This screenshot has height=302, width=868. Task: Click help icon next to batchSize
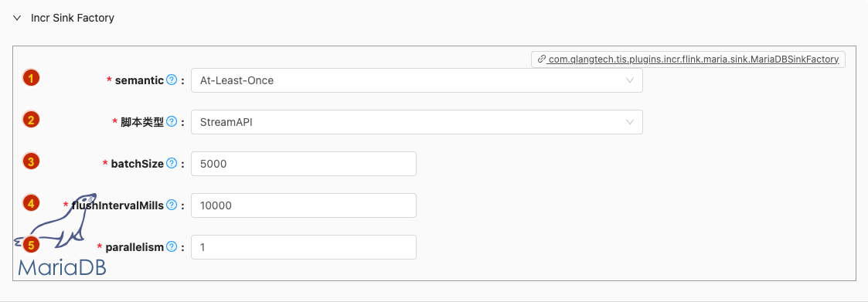tap(172, 164)
